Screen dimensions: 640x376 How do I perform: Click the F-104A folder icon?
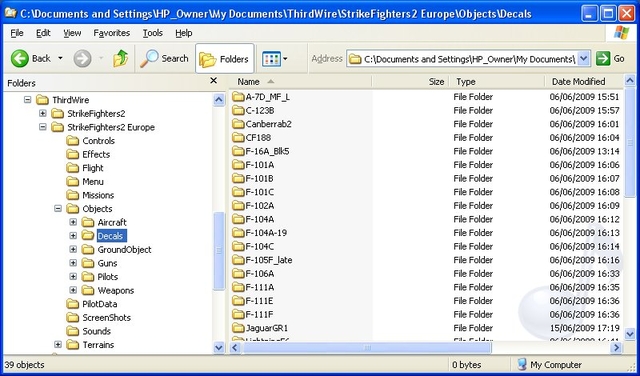[x=238, y=219]
